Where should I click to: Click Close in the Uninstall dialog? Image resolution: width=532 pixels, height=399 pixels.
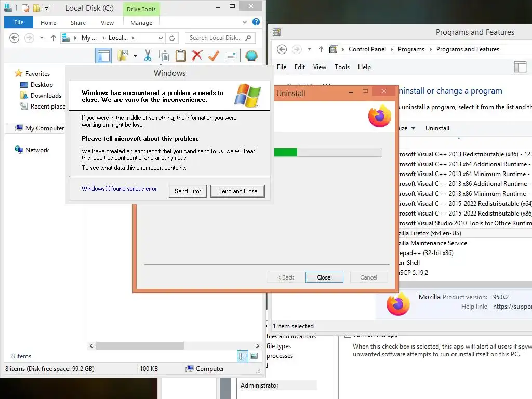[324, 277]
